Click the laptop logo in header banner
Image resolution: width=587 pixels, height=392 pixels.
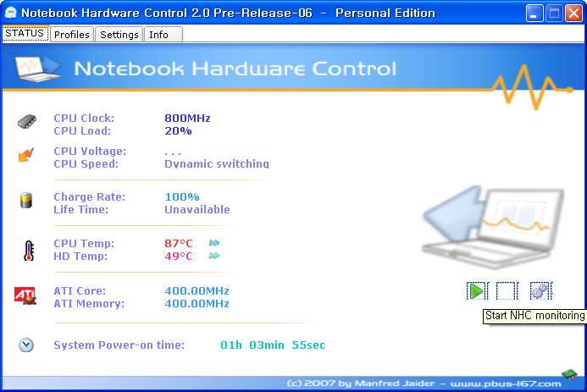point(38,69)
